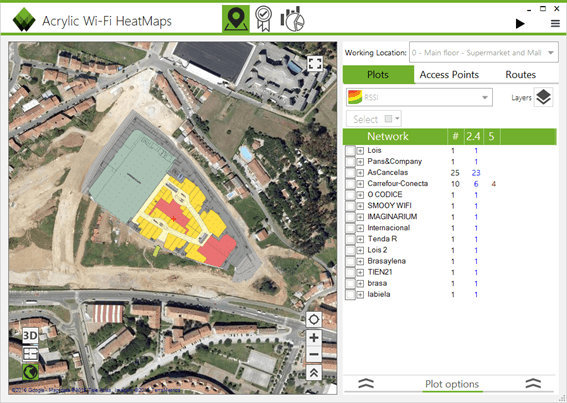Click the Acrylic green diamond logo

24,20
